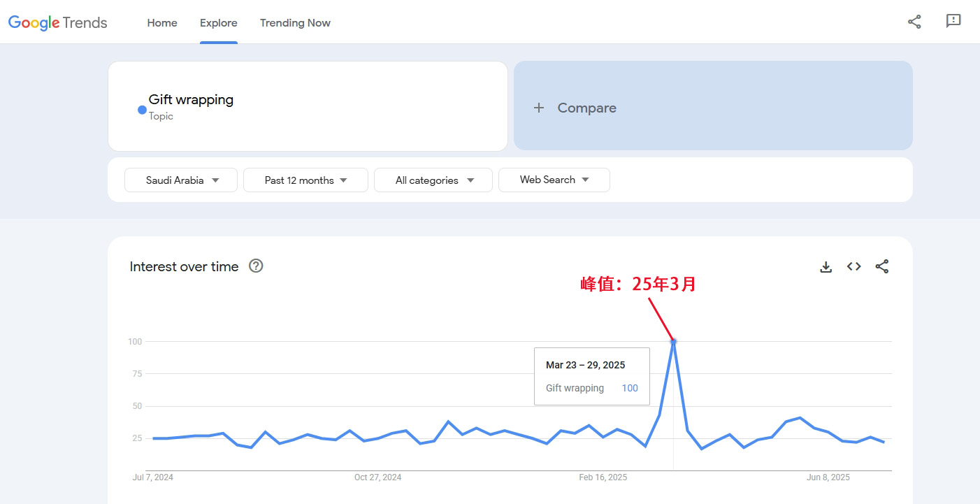This screenshot has width=980, height=504.
Task: Click the peak data point on chart
Action: (x=674, y=341)
